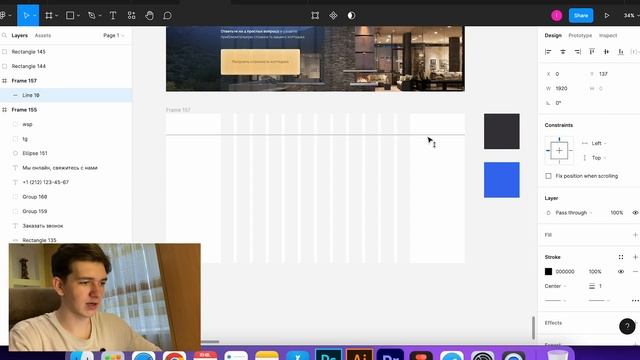The height and width of the screenshot is (360, 640).
Task: Click the Mask half-circle icon
Action: (351, 16)
